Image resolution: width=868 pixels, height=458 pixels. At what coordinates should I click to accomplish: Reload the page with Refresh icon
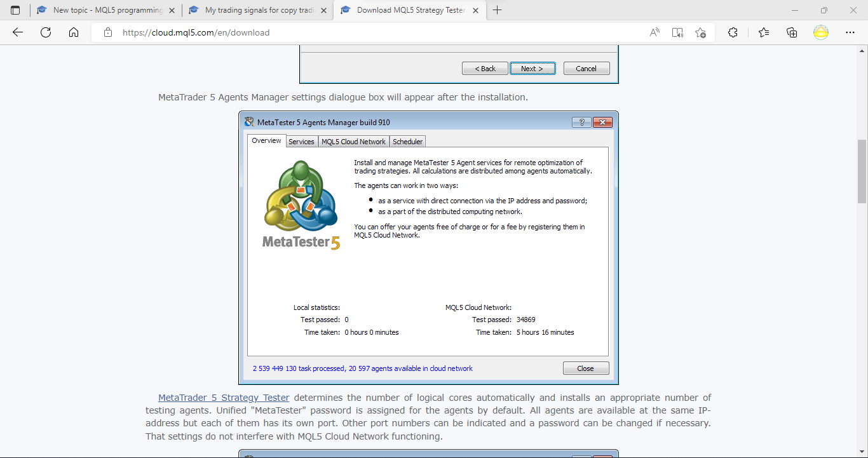[x=46, y=32]
